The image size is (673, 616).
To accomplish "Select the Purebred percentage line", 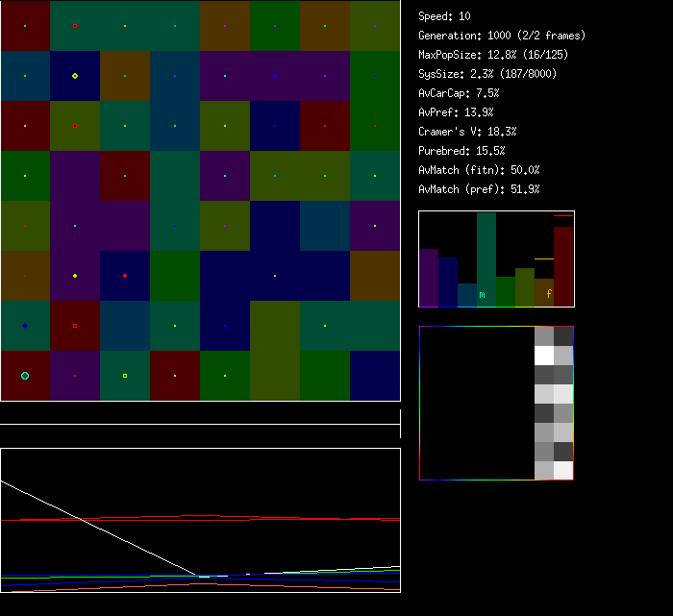I will (x=461, y=151).
